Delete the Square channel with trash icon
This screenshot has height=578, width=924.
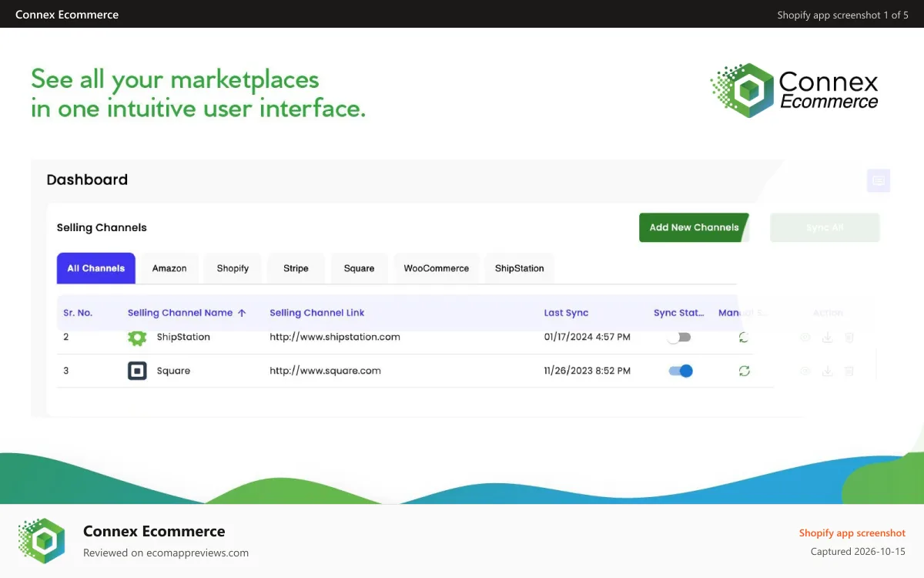pos(849,371)
